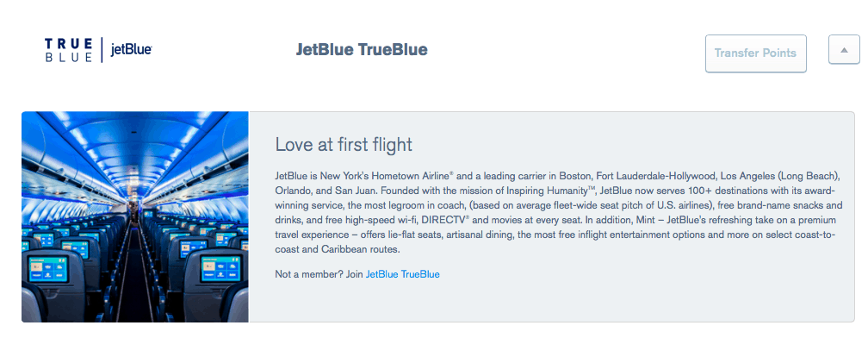Click the jetBlue wordmark logo
Viewport: 868px width, 338px height.
131,50
